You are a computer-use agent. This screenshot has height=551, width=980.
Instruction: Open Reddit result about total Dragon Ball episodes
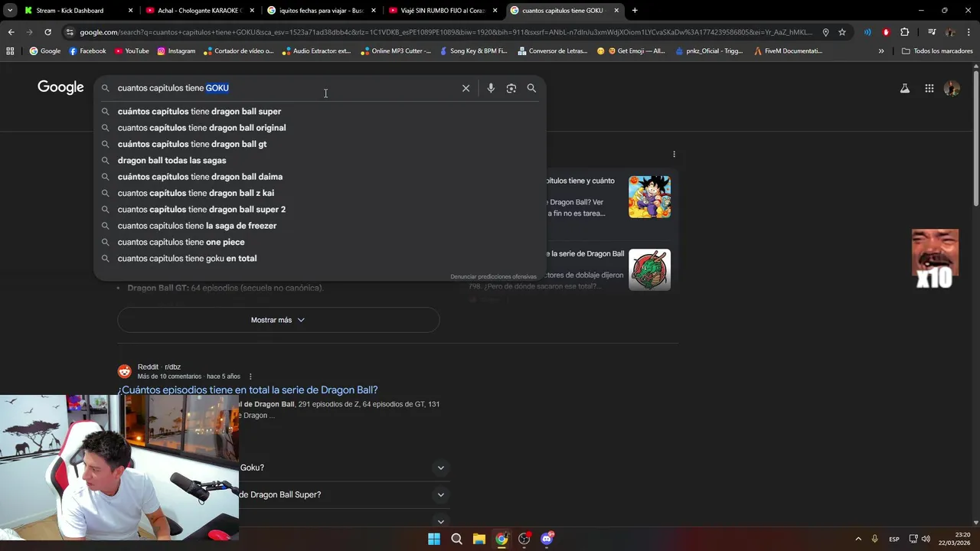(247, 390)
